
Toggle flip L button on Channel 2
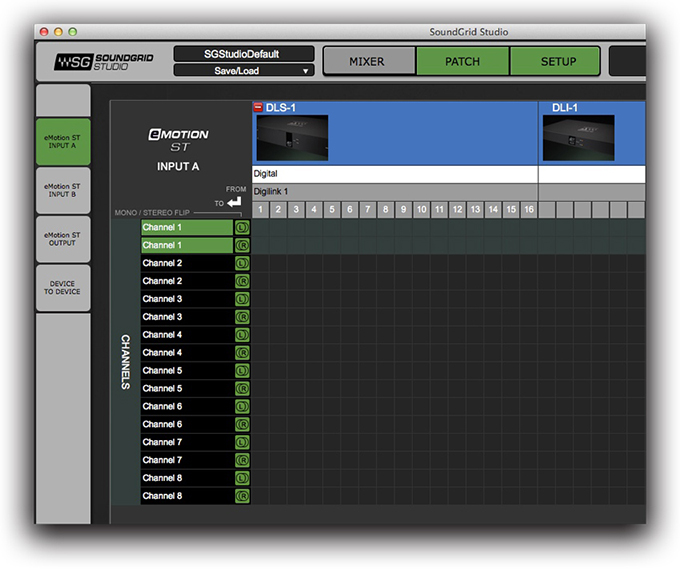tap(242, 263)
